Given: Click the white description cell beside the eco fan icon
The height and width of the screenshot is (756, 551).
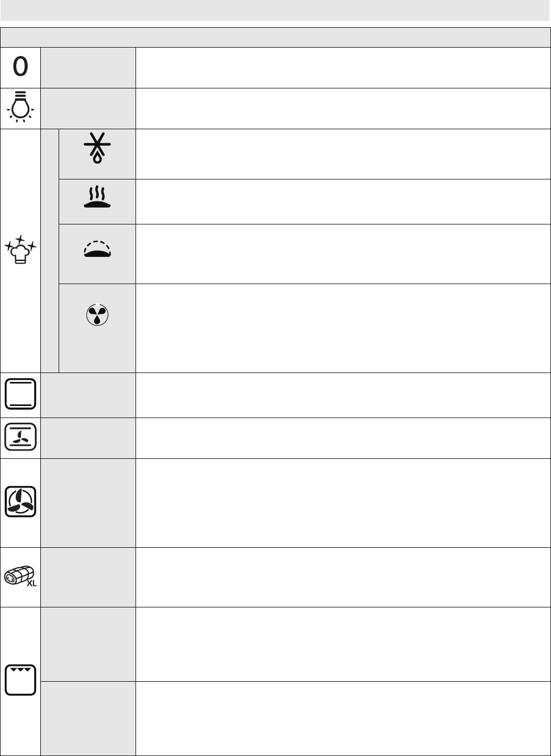Looking at the screenshot, I should (343, 328).
